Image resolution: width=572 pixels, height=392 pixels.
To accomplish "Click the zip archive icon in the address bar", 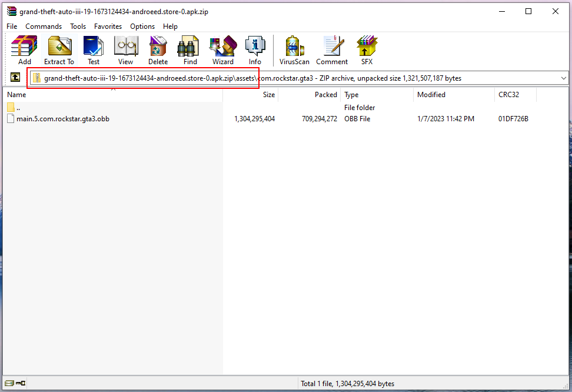I will 37,78.
